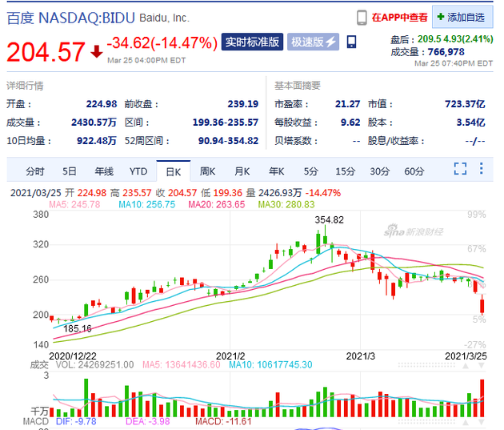The image size is (504, 430).
Task: Click the 市值 value 723.37亿
Action: tap(465, 104)
